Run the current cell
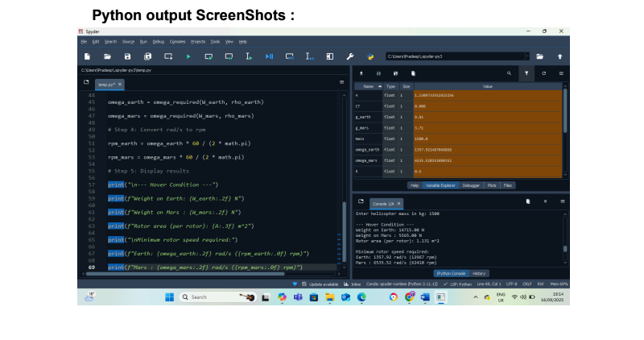Viewport: 644px width, 340px height. (208, 56)
